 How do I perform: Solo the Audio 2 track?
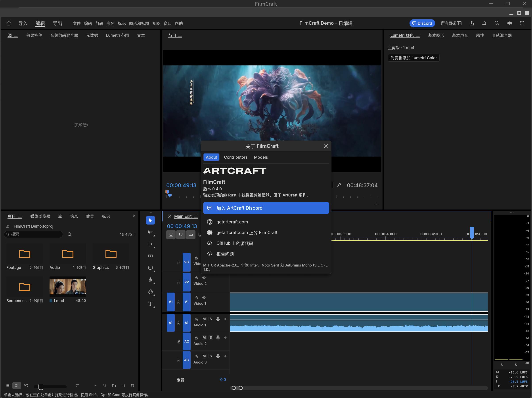click(211, 337)
